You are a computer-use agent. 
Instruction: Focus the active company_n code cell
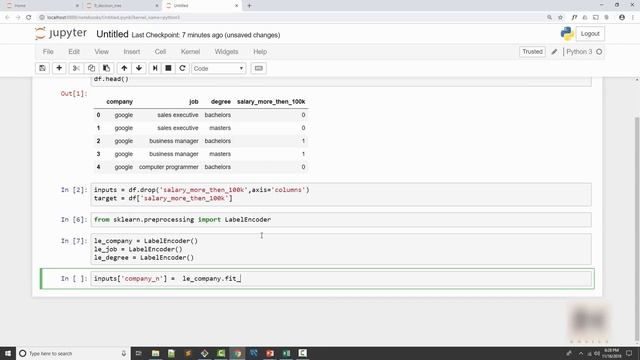(x=341, y=279)
